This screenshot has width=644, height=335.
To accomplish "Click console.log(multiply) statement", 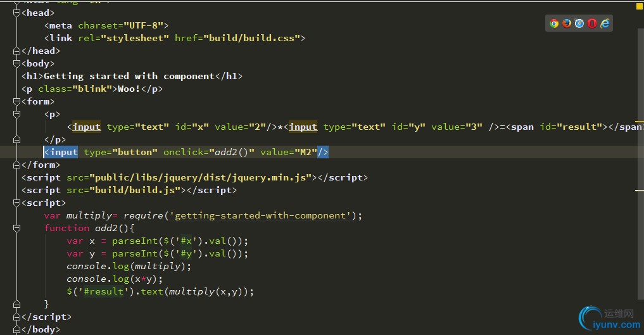I will coord(129,267).
